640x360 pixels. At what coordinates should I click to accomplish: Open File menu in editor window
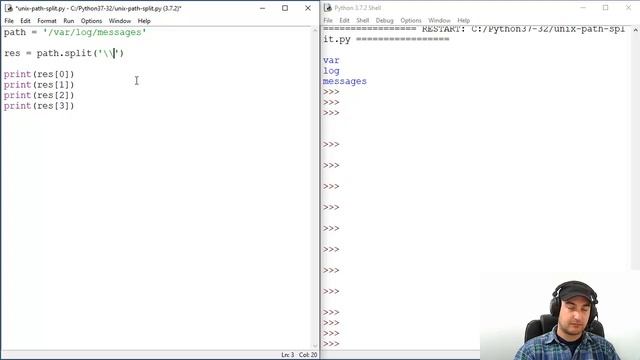coord(9,21)
